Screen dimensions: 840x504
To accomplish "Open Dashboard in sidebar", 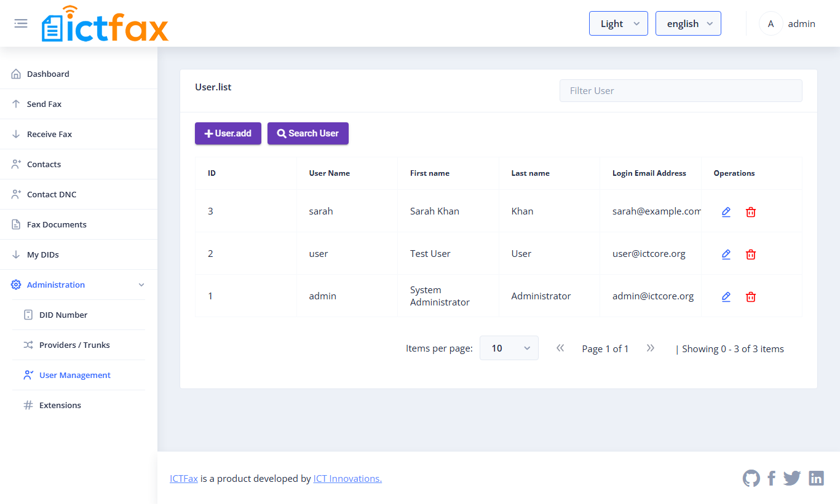I will point(79,74).
